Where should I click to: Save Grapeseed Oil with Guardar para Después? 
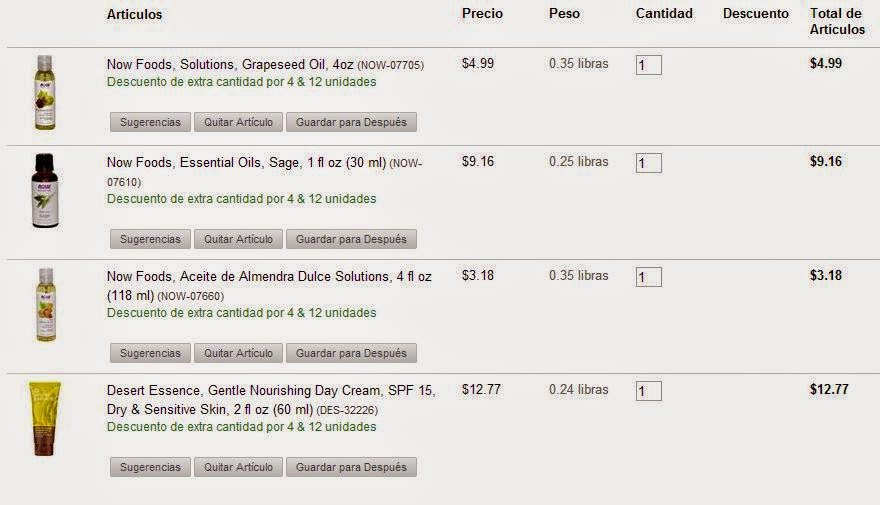[x=351, y=122]
